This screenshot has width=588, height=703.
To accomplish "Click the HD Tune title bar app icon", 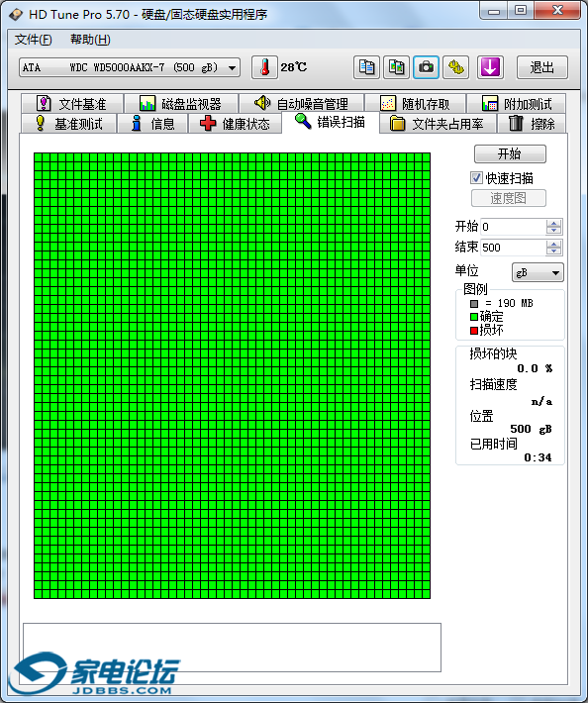I will coord(16,14).
